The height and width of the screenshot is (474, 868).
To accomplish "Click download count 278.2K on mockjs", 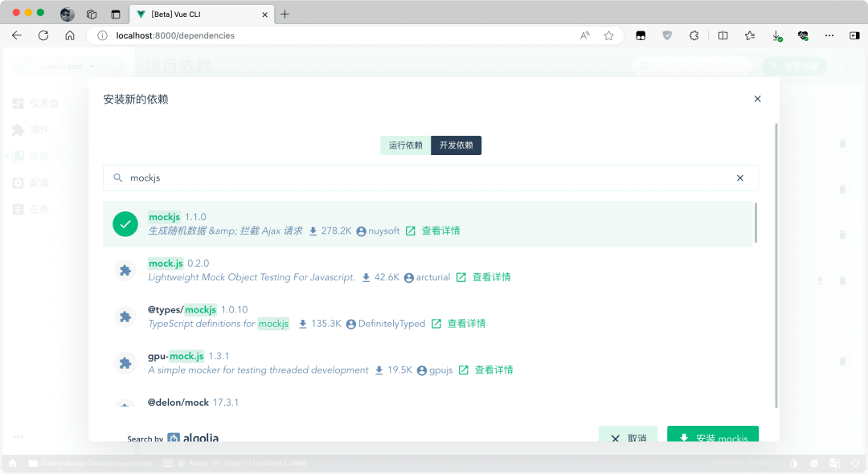I will click(330, 231).
